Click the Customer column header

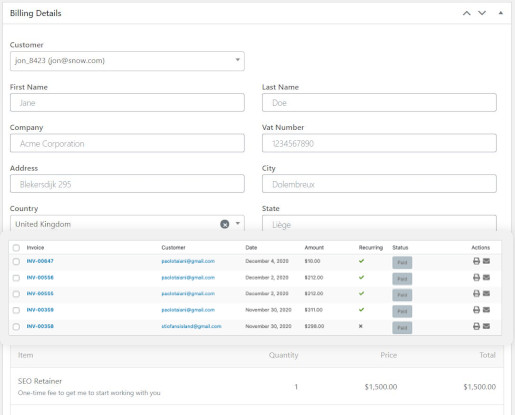point(173,247)
